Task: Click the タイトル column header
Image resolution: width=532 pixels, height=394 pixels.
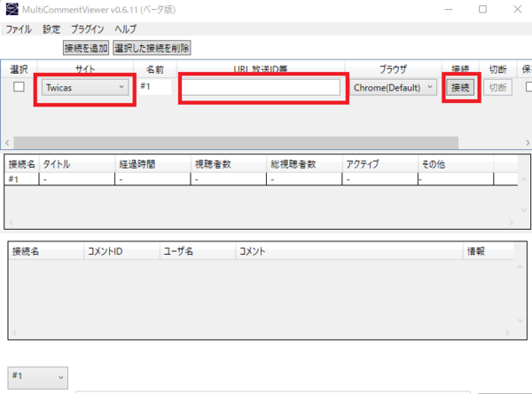Action: point(77,164)
